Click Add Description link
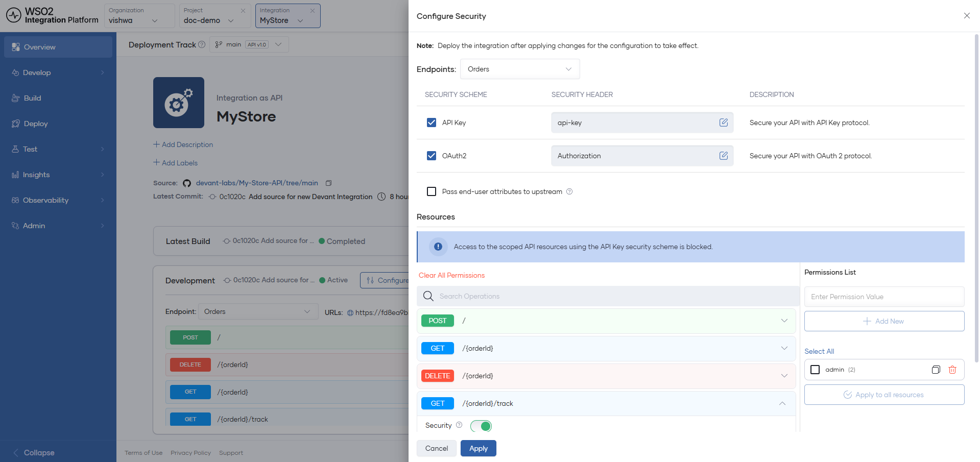 [x=183, y=144]
